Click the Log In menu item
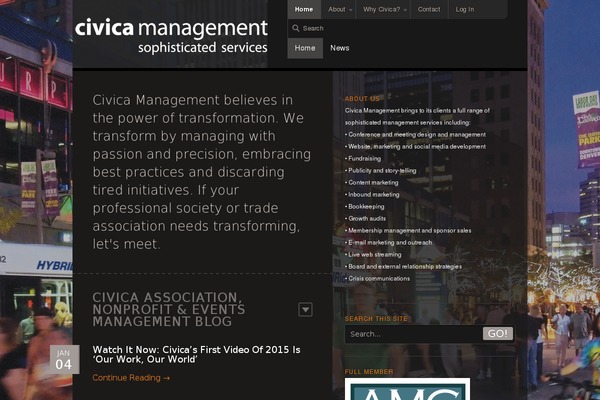Viewport: 600px width, 400px height. click(x=465, y=9)
